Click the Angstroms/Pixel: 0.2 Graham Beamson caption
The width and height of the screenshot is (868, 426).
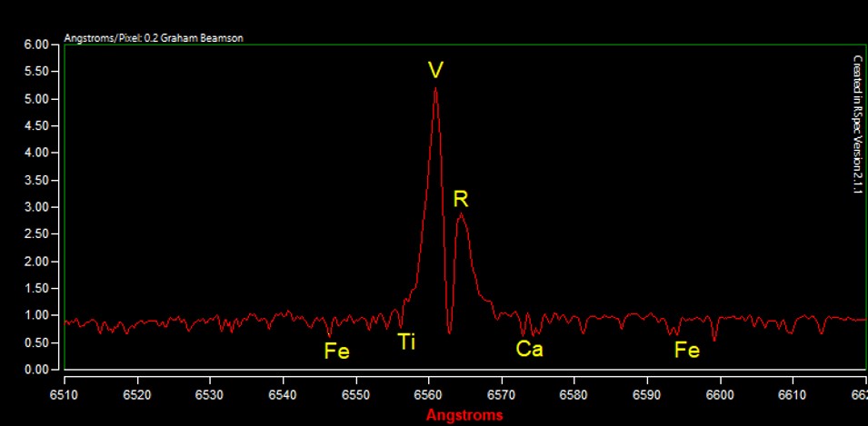point(154,38)
